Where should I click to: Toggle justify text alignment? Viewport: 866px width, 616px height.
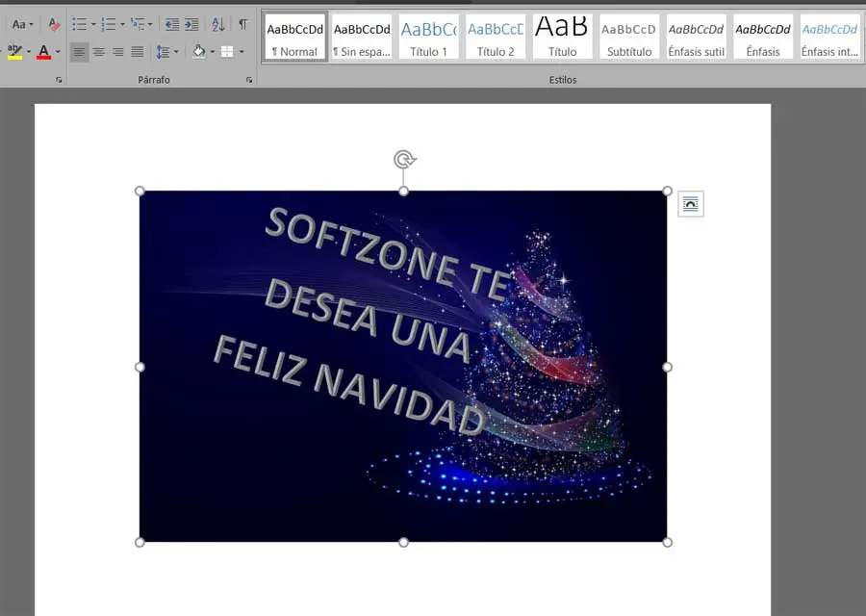(137, 52)
